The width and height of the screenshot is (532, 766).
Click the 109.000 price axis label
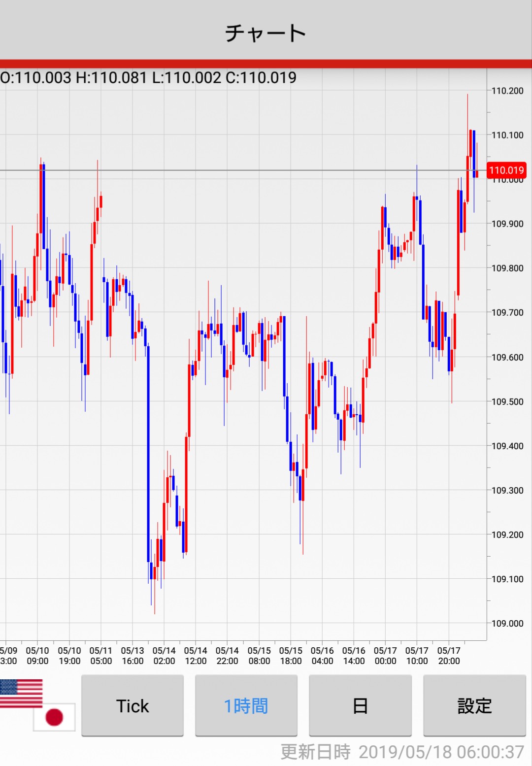pos(507,623)
